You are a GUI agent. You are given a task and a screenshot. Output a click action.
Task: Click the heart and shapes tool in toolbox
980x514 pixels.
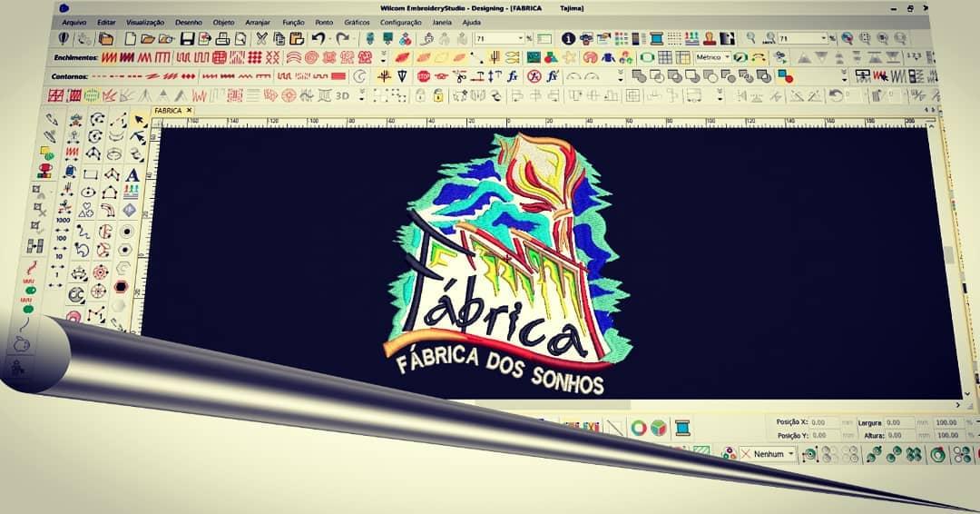click(x=87, y=210)
